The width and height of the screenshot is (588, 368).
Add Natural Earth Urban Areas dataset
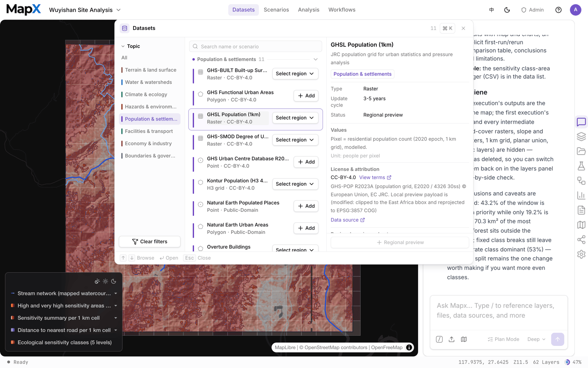pos(306,228)
